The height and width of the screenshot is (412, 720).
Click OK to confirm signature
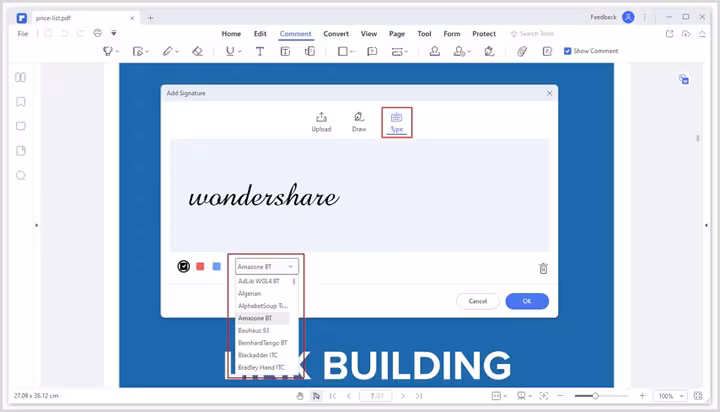pyautogui.click(x=527, y=301)
